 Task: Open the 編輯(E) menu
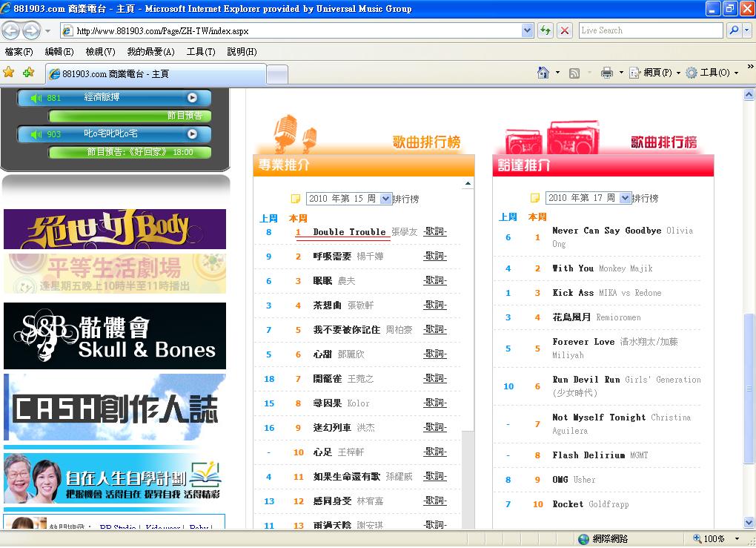(x=59, y=52)
